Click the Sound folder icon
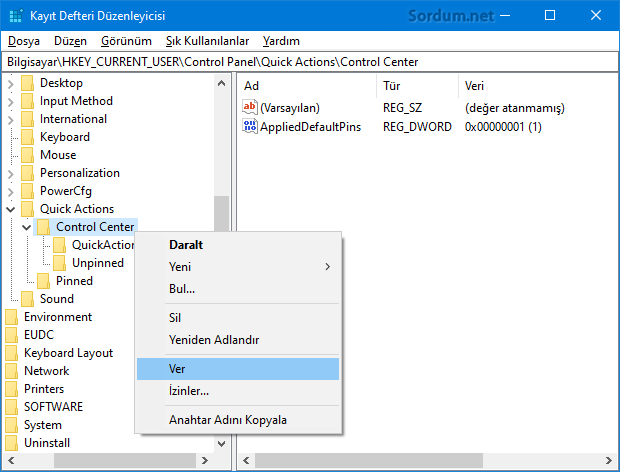 [28, 299]
